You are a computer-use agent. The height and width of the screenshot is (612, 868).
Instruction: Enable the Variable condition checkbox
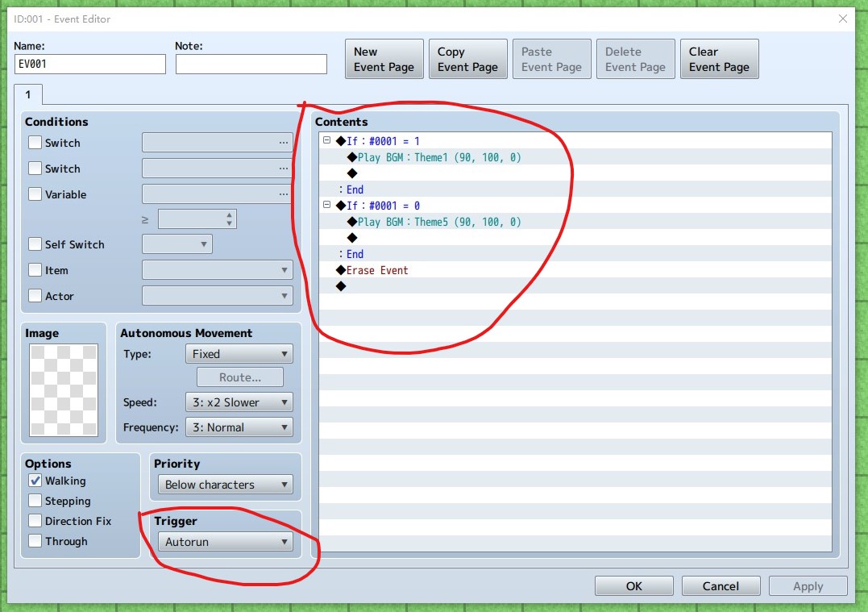pyautogui.click(x=35, y=194)
